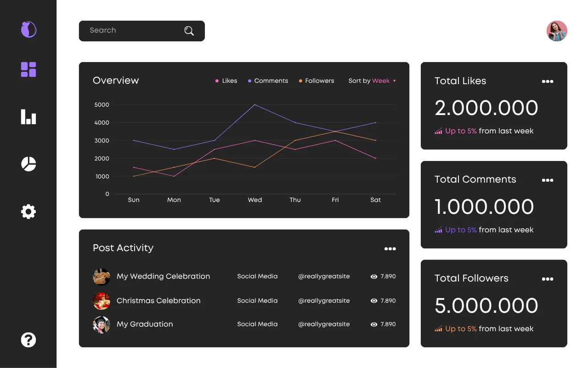Toggle the Likes series in chart legend
Screen dimensions: 588x368
[226, 81]
